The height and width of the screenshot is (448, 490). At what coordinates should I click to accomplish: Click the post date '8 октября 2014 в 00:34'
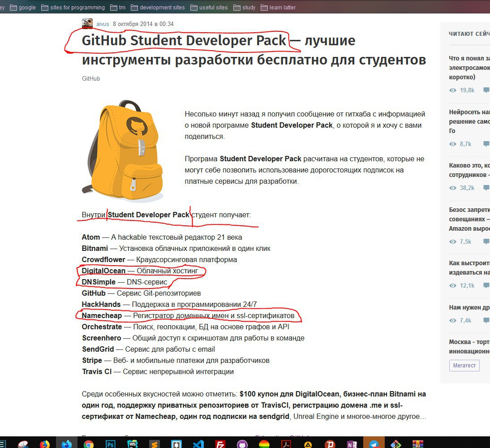tap(143, 24)
